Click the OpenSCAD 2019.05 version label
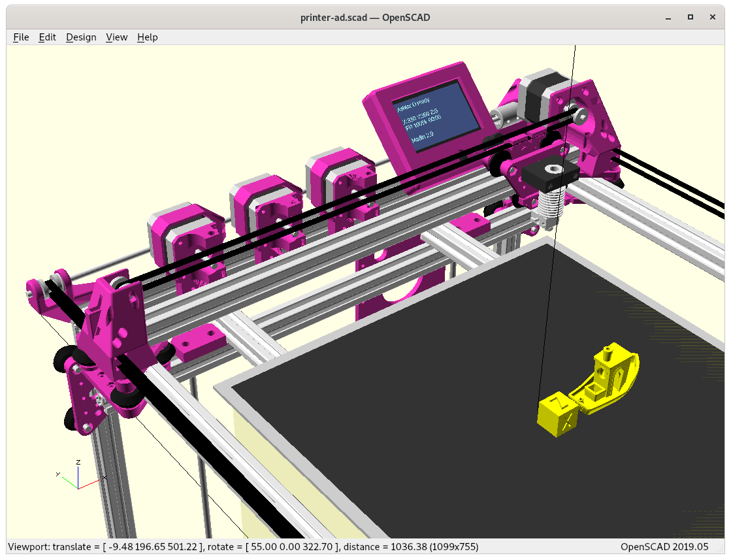 664,546
